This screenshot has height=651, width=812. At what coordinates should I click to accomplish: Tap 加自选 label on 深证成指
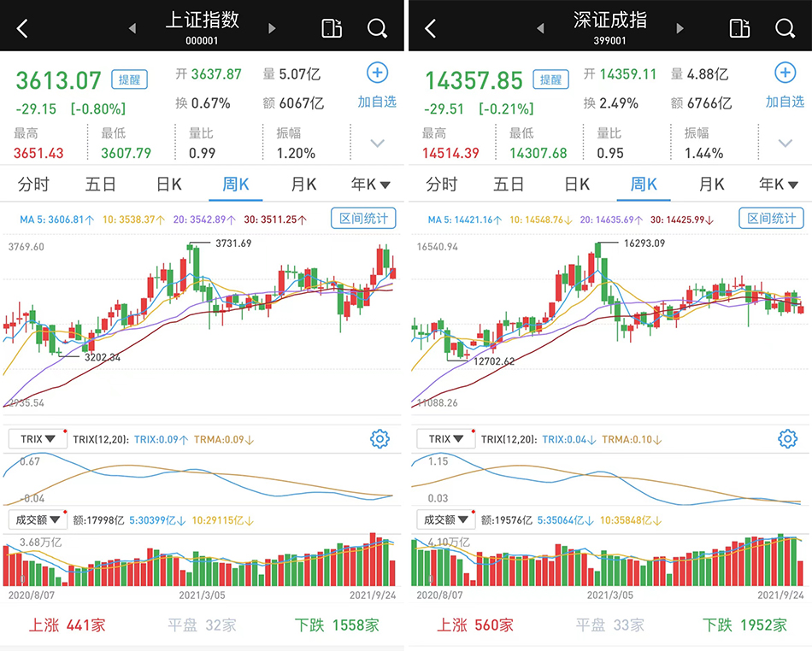click(785, 102)
